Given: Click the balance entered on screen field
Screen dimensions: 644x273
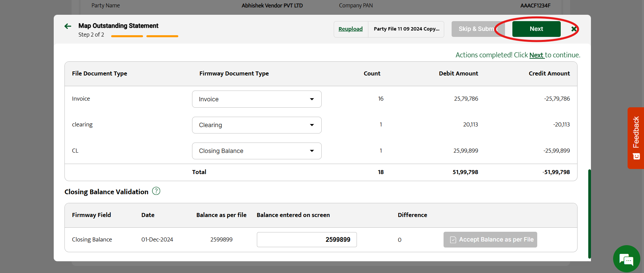Looking at the screenshot, I should pyautogui.click(x=307, y=240).
